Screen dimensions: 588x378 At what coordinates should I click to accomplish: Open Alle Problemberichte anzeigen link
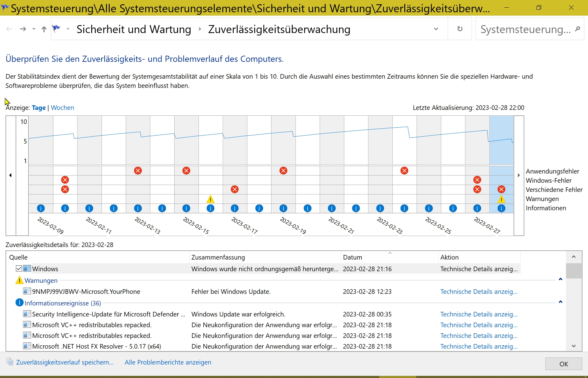[x=168, y=362]
